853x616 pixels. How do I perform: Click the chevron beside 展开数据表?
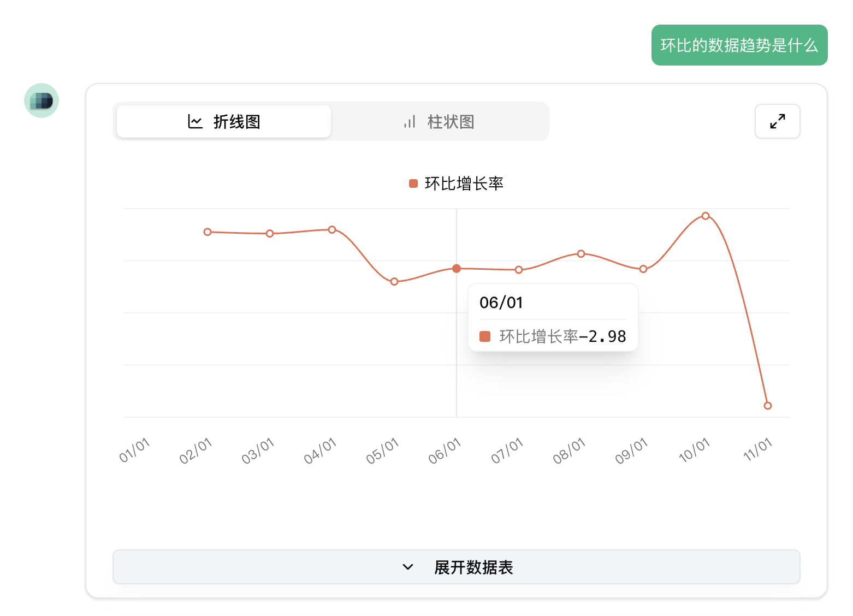pos(407,567)
